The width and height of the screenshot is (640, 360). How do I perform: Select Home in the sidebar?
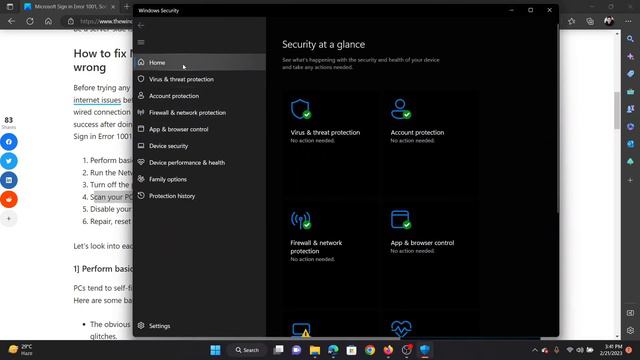tap(200, 62)
